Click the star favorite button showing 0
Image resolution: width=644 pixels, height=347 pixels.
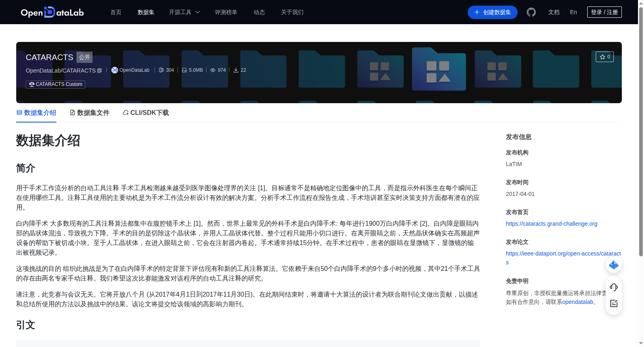click(605, 57)
